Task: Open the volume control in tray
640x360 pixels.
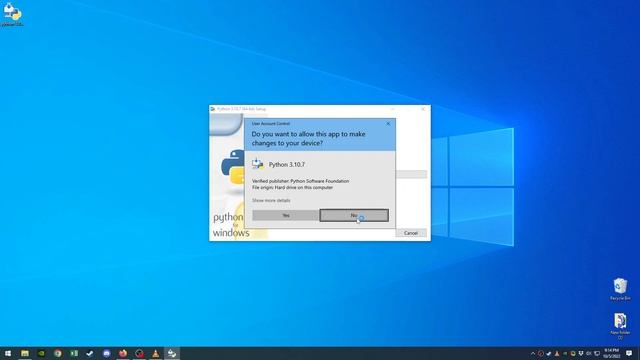Action: click(x=589, y=353)
